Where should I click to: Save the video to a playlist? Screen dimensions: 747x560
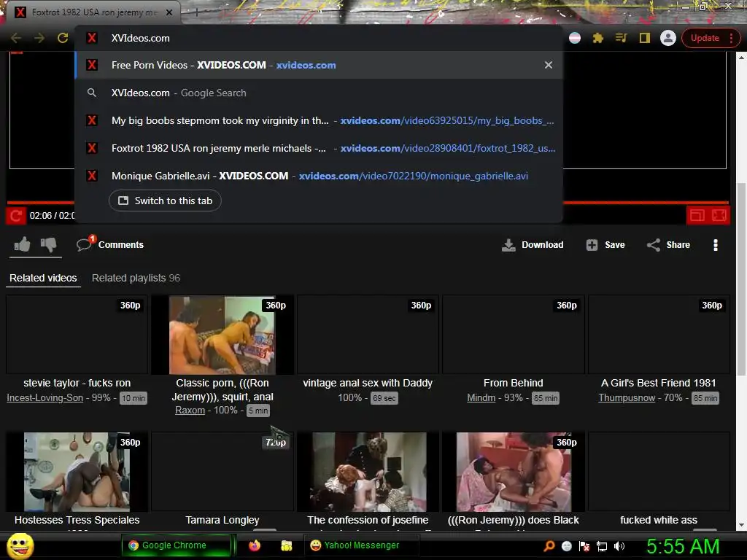[x=605, y=245]
